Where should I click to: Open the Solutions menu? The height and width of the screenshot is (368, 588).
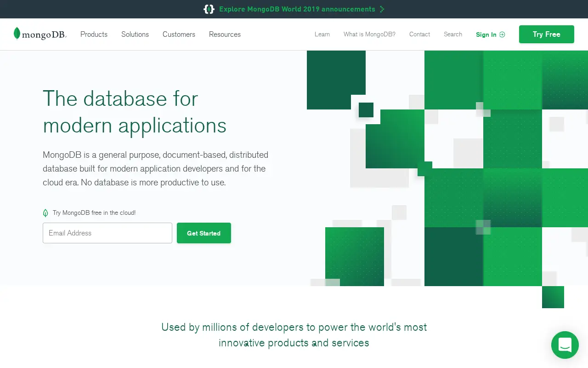135,34
